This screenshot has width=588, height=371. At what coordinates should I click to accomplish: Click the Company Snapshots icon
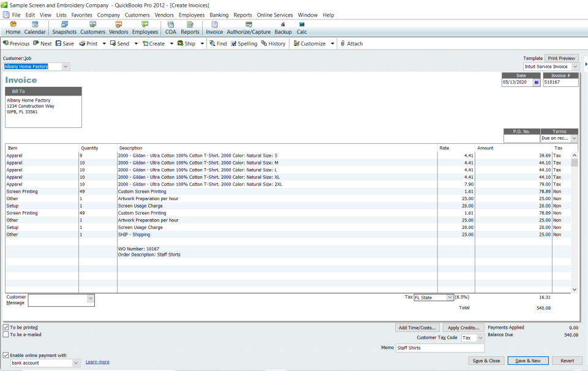click(64, 27)
